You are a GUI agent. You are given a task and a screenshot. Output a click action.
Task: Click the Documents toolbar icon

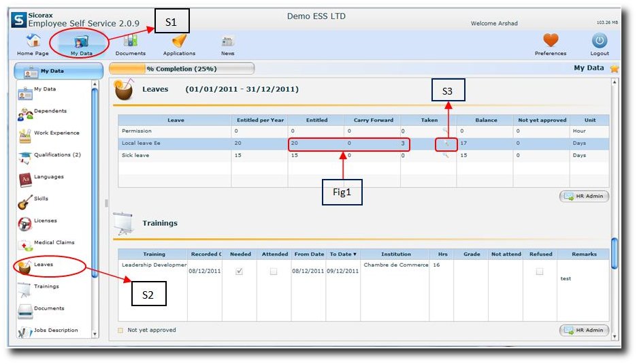pos(130,42)
